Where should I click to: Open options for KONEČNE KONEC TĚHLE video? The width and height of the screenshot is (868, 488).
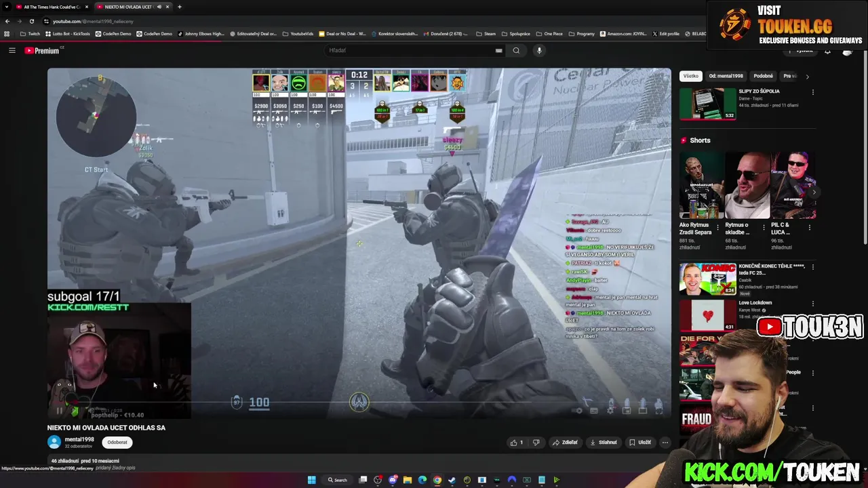[x=812, y=267]
